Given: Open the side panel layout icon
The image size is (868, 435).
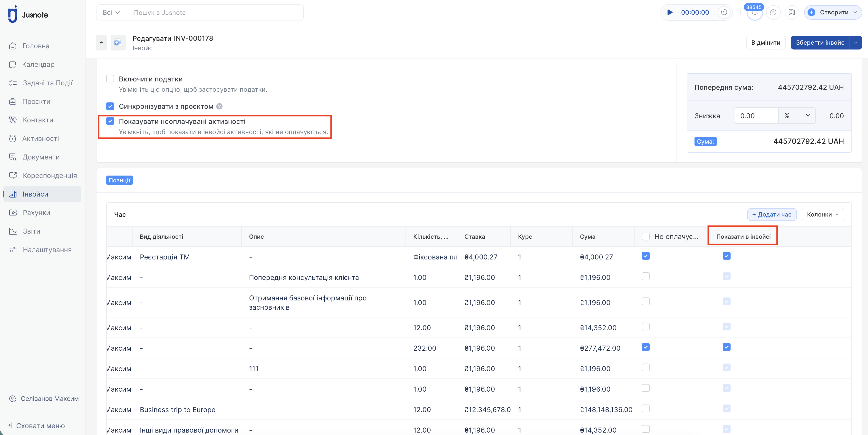Looking at the screenshot, I should 791,12.
